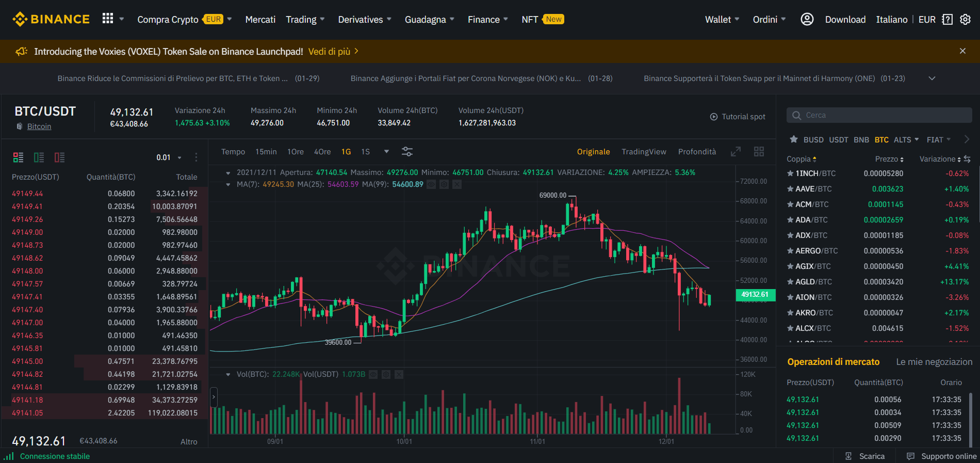
Task: Expand more chart time intervals arrow
Action: coord(386,152)
